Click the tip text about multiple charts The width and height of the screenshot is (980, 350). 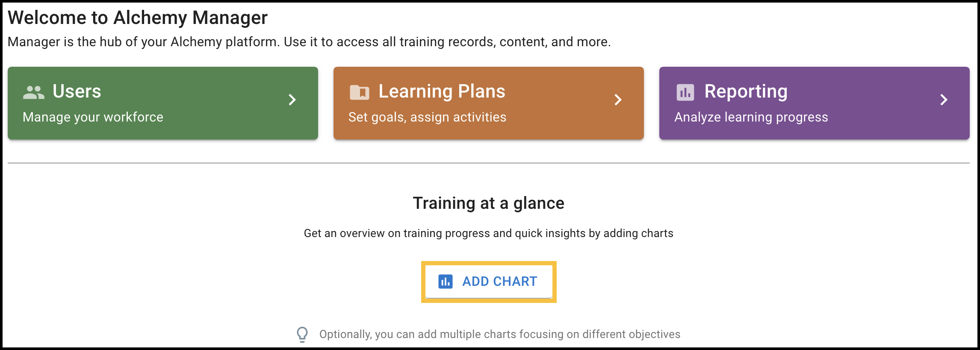pos(499,334)
